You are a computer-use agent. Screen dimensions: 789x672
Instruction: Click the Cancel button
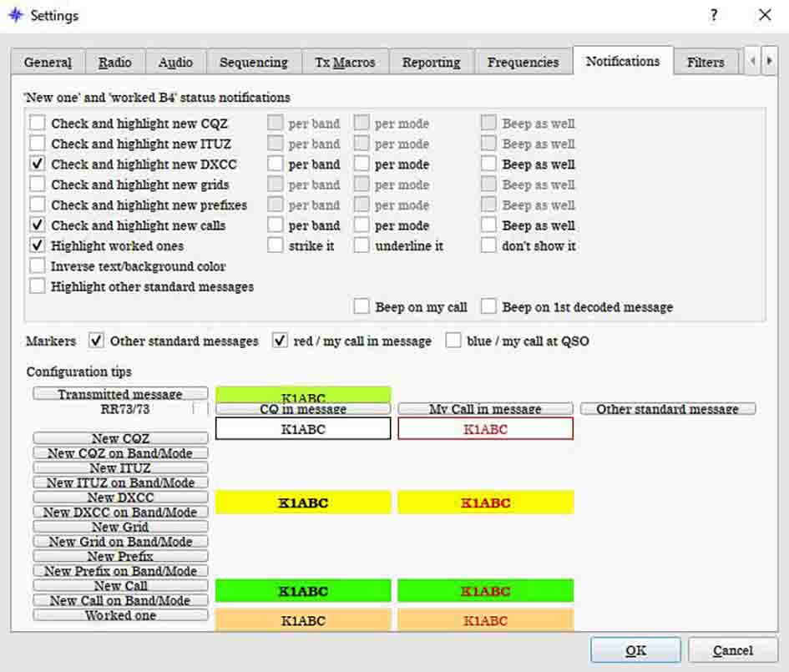[x=732, y=650]
